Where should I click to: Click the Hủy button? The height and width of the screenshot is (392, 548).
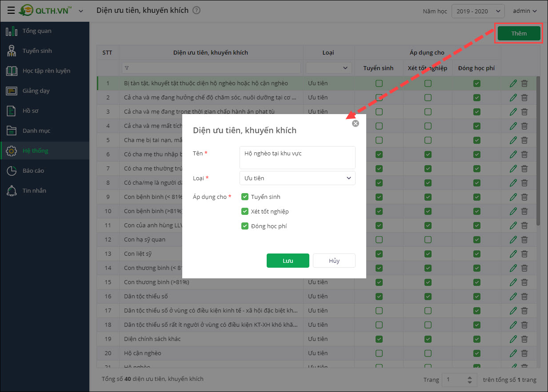334,261
